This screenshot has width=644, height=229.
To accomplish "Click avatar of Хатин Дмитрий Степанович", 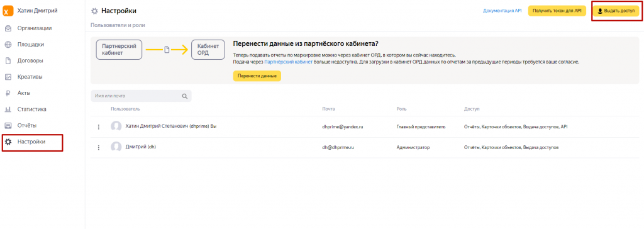I will point(116,126).
